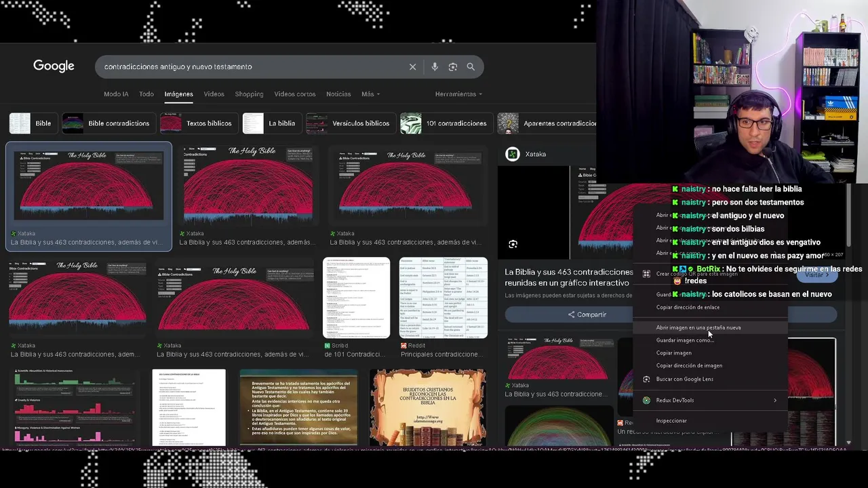Open the Scribd 101 Contradicci… document thumbnail
This screenshot has height=488, width=868.
(357, 298)
